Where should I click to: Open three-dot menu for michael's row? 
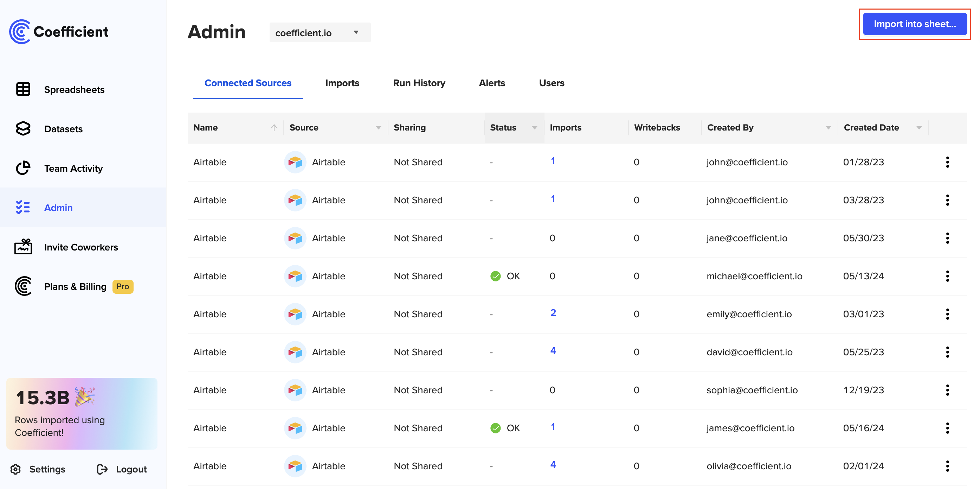click(x=947, y=276)
